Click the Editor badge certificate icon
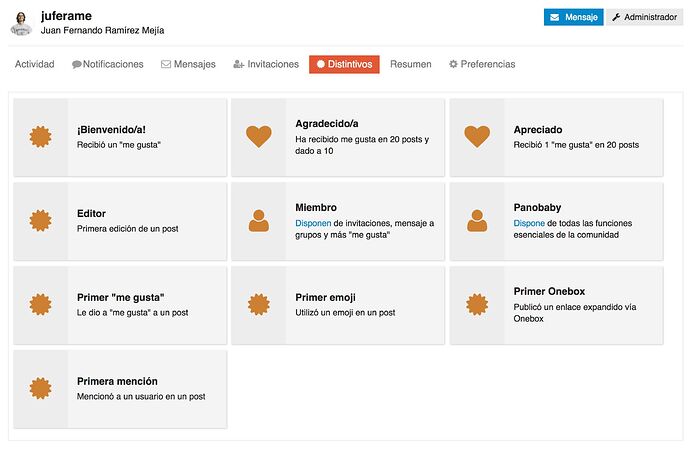 click(40, 220)
